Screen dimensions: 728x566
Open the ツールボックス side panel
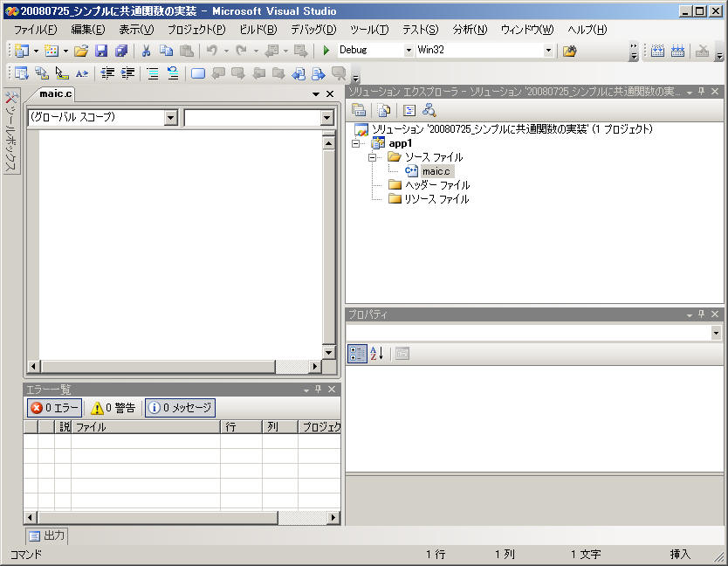[x=11, y=131]
